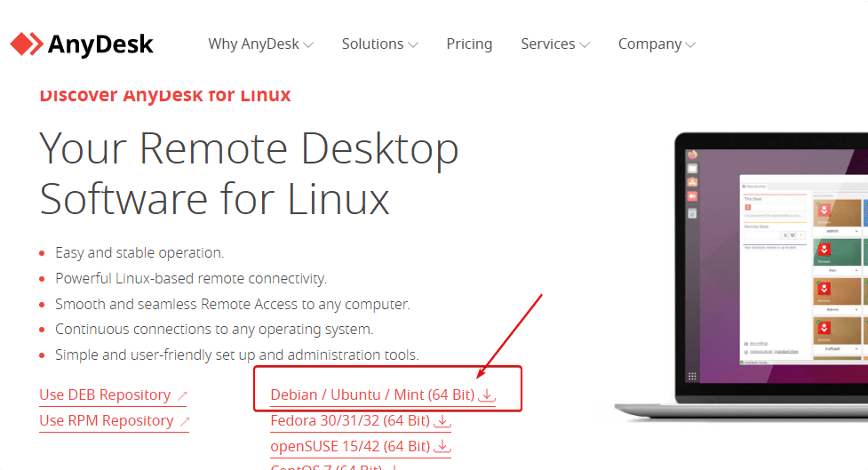Open the Company menu
Viewport: 868px width, 470px height.
tap(649, 44)
